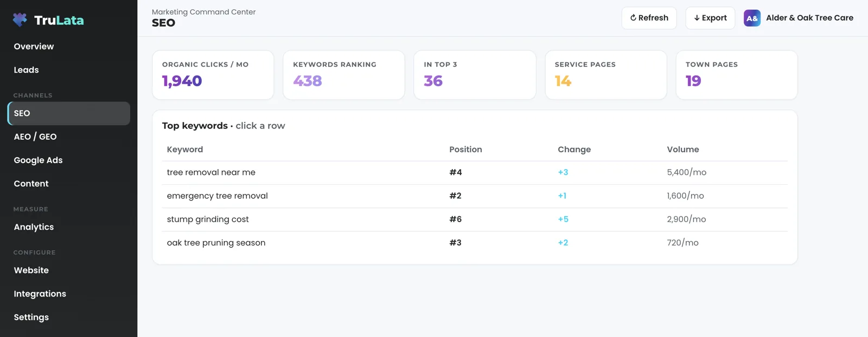This screenshot has width=868, height=337.
Task: Click position #6 cell
Action: (456, 219)
